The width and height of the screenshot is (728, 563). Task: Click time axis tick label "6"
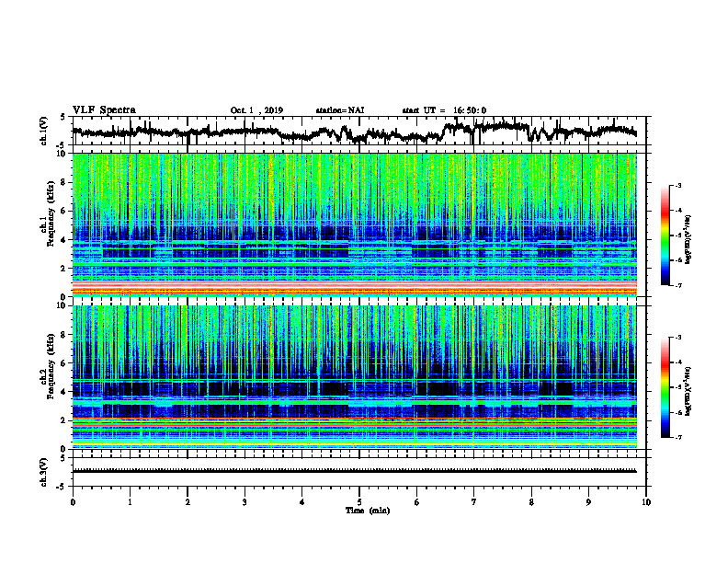click(x=417, y=502)
